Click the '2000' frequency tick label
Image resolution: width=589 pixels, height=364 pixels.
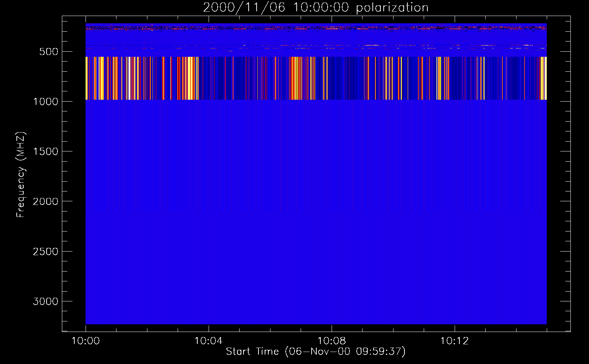click(46, 201)
